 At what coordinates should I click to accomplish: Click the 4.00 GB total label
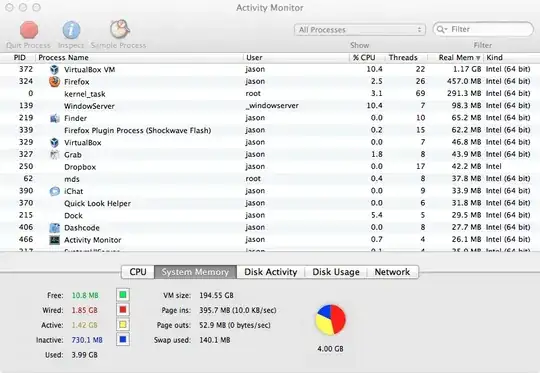(330, 349)
